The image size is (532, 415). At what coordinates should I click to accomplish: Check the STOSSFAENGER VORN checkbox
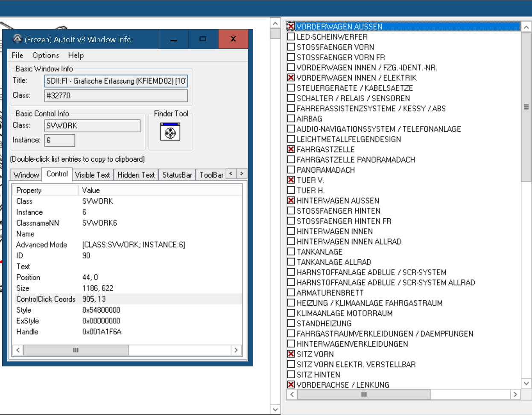(291, 47)
